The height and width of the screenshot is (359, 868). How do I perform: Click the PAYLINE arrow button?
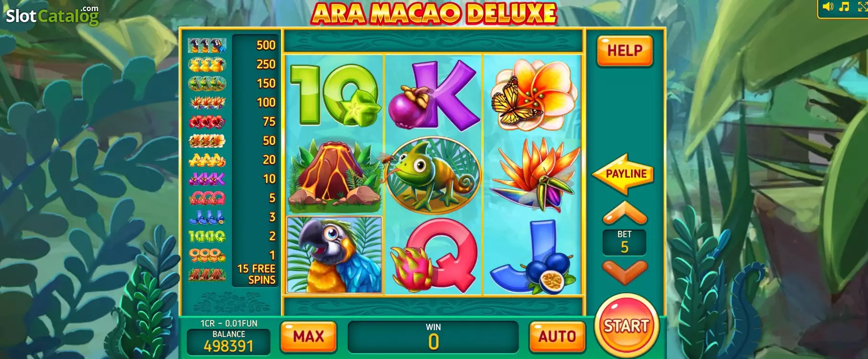coord(623,174)
